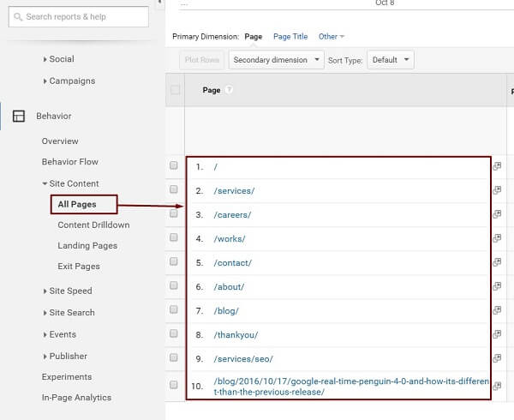Check the box for /works/ row

174,237
